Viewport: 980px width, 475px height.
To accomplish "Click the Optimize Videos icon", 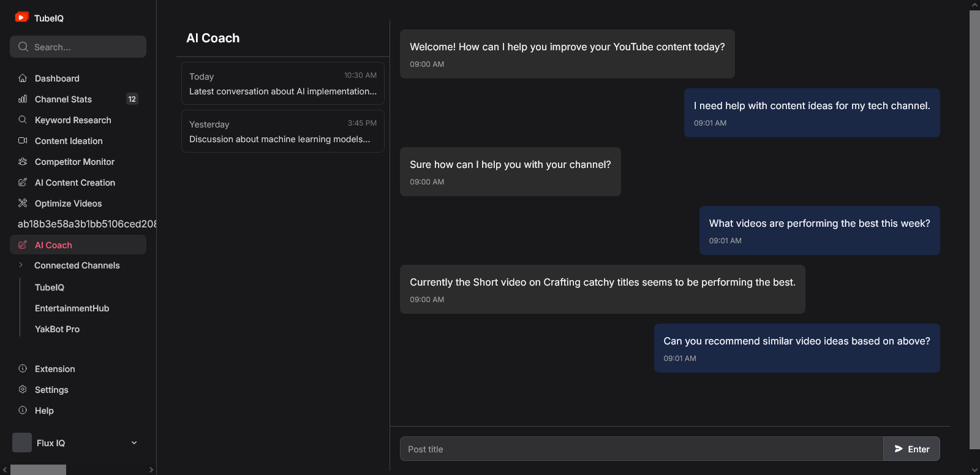I will click(23, 203).
